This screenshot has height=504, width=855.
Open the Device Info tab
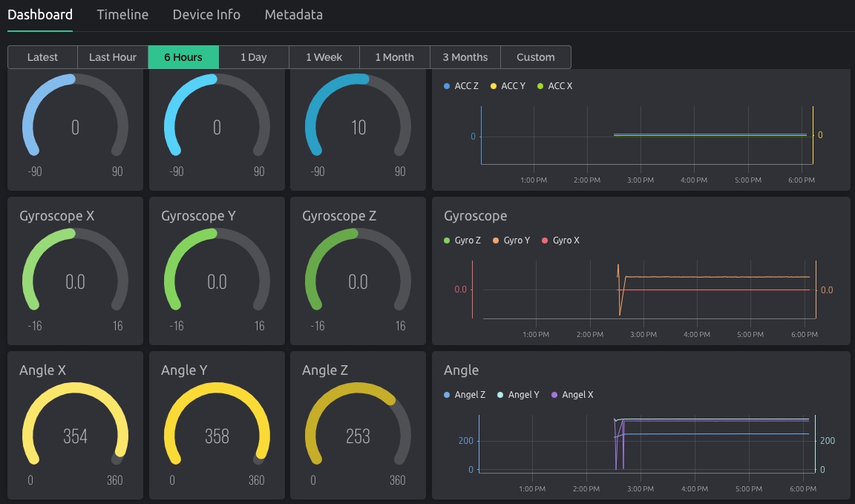pos(206,15)
